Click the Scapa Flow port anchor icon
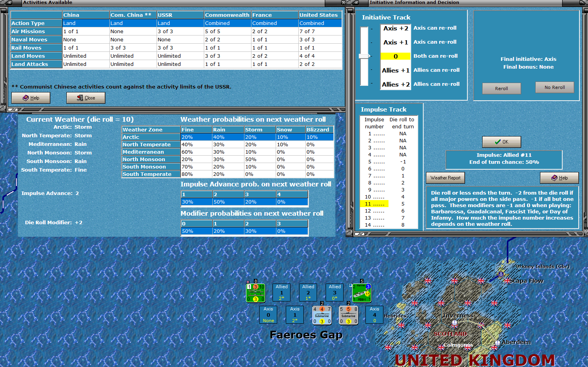 coord(501,275)
